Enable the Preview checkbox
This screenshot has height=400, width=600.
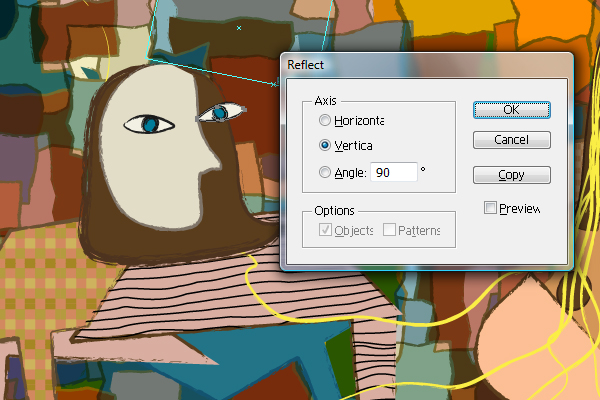(x=490, y=208)
